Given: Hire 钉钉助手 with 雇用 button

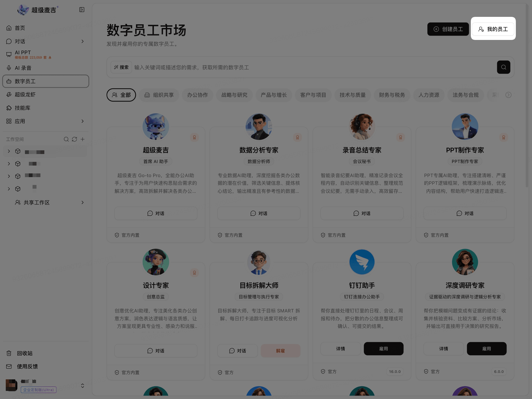Looking at the screenshot, I should pos(384,349).
